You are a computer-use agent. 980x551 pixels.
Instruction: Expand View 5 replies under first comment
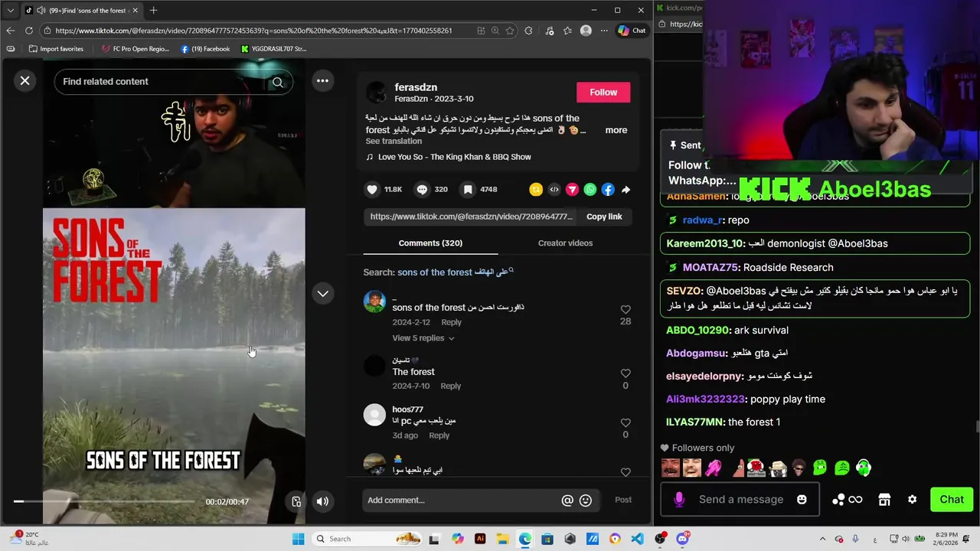pos(423,338)
